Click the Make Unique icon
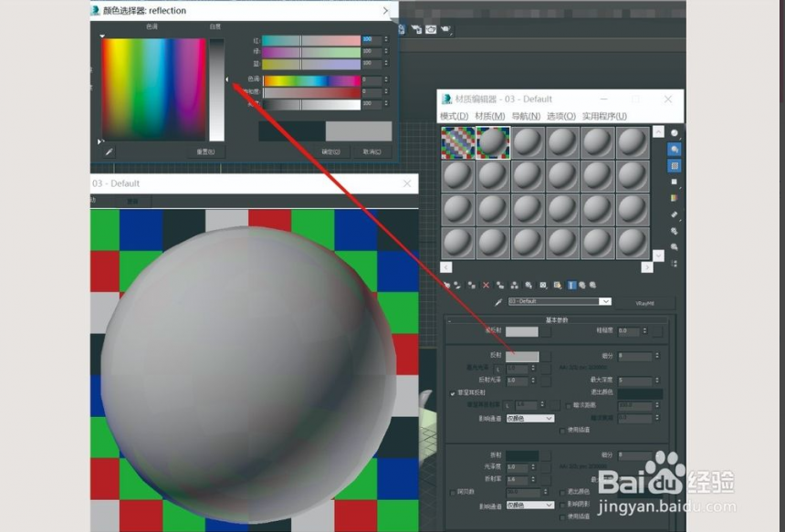The image size is (785, 532). [x=514, y=286]
